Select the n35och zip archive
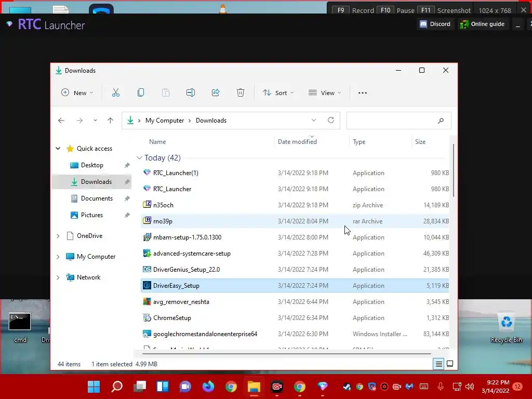This screenshot has height=399, width=532. 295,205
